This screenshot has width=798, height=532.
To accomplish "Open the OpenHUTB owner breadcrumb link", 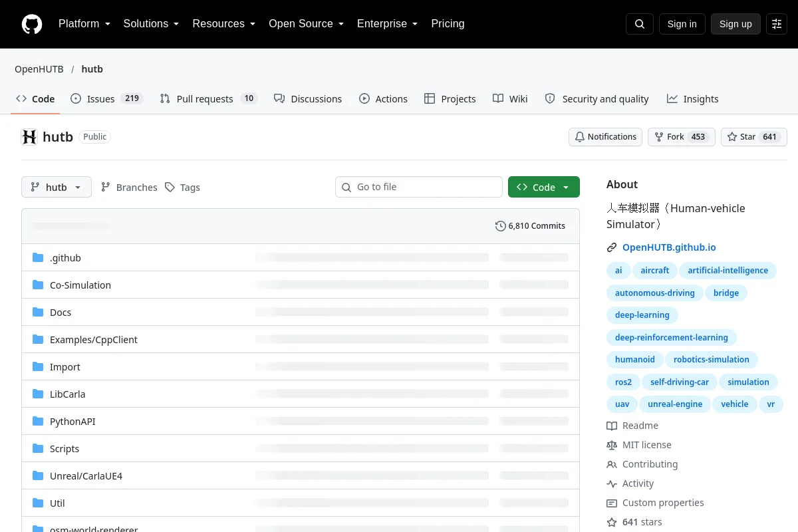I will tap(39, 69).
